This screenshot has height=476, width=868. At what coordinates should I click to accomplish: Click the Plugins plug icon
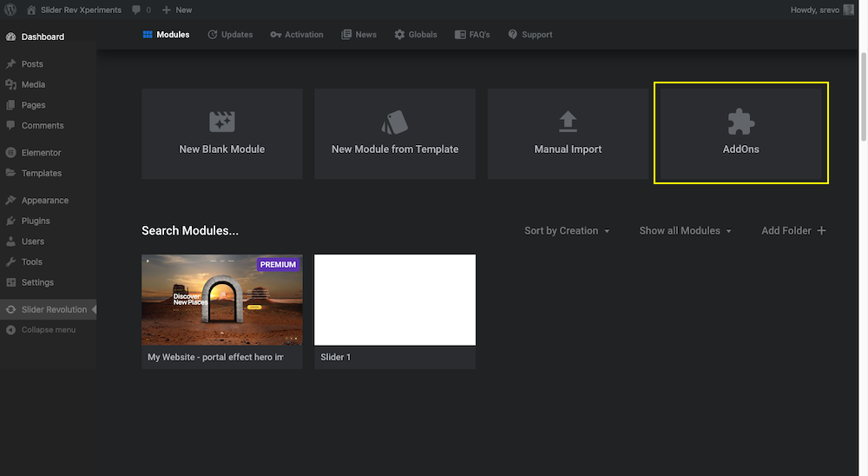point(10,221)
